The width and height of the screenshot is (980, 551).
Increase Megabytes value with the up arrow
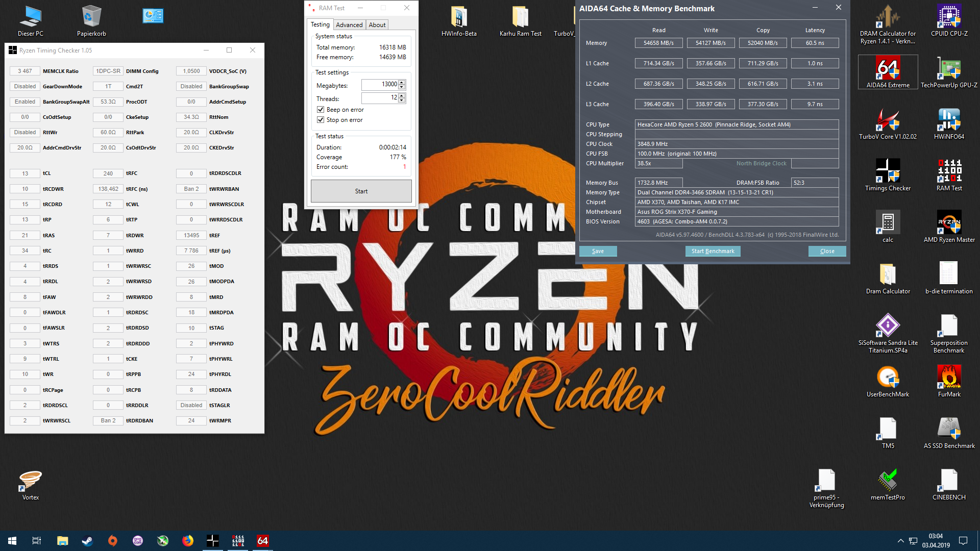point(402,82)
